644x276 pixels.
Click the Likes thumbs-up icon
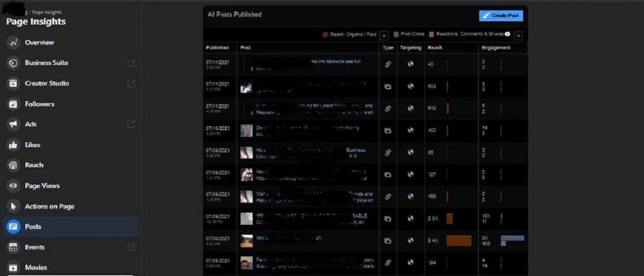[x=13, y=145]
